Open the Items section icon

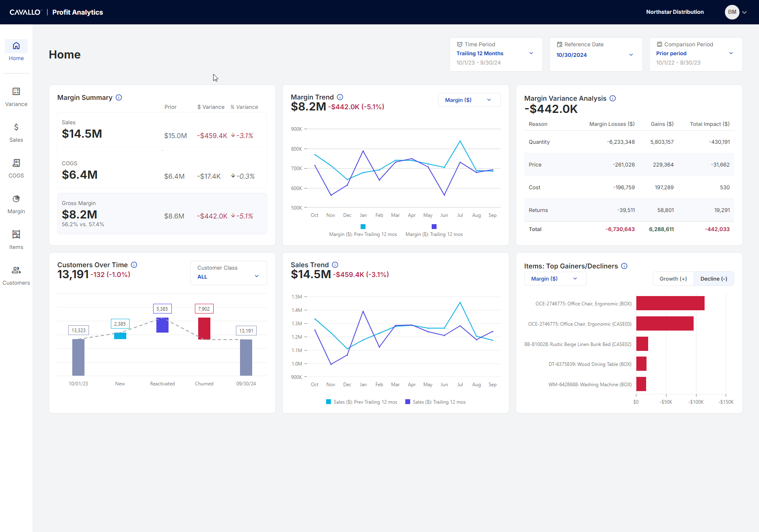coord(16,235)
